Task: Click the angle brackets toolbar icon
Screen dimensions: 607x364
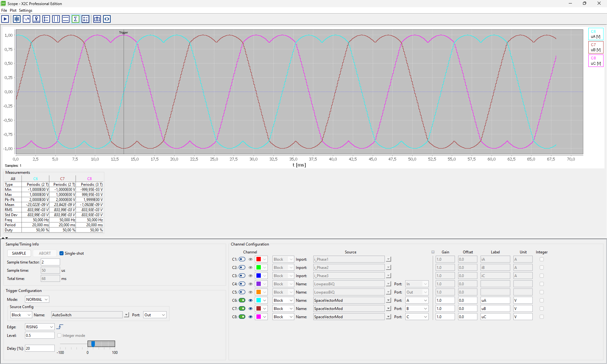Action: tap(107, 19)
